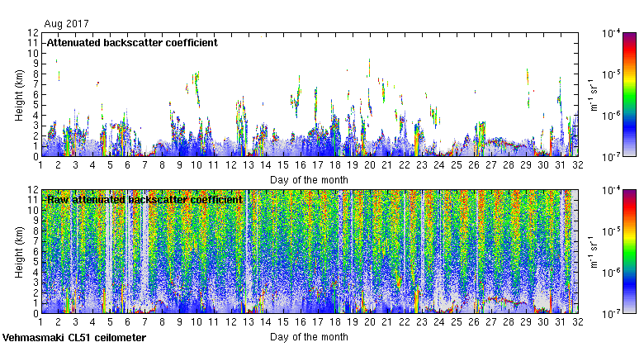Click day 7 tick on lower plot axis
This screenshot has width=644, height=347.
pos(144,322)
